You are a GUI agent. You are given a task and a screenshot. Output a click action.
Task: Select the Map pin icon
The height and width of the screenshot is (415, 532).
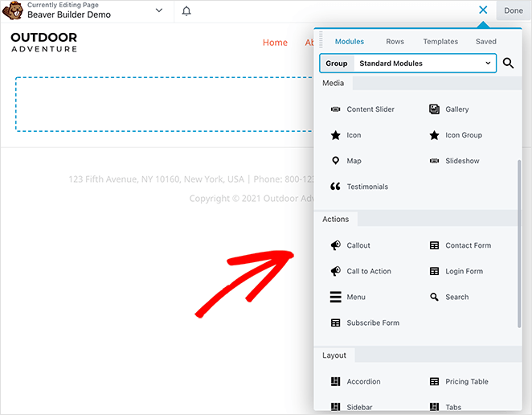[x=335, y=161]
